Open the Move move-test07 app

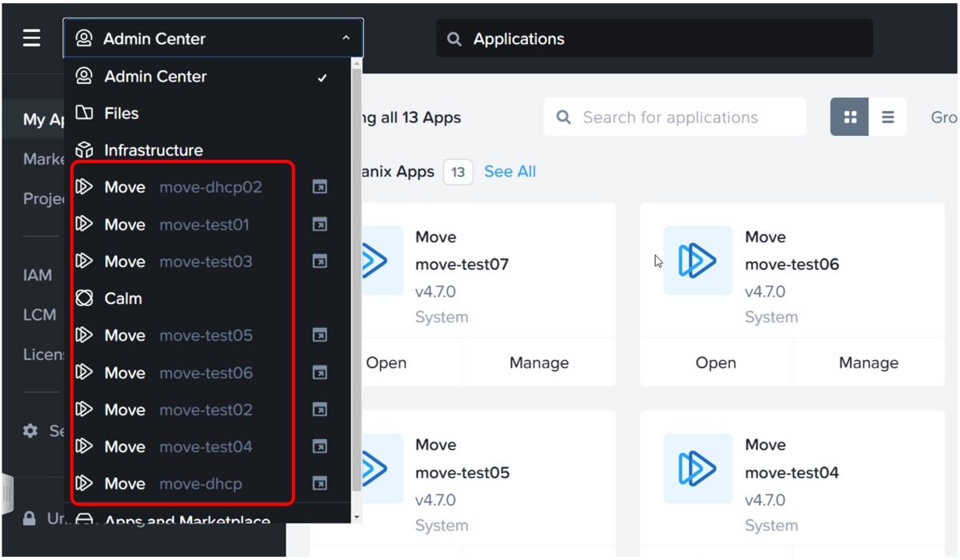click(386, 362)
